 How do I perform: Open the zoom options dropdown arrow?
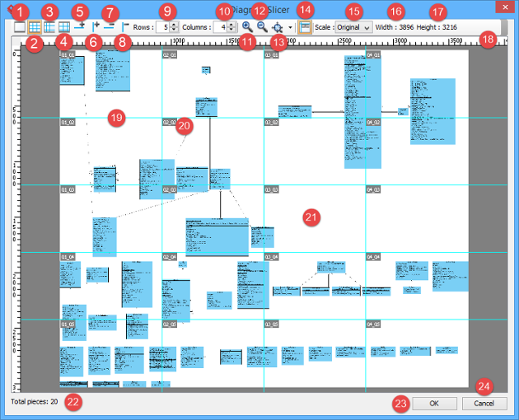tap(290, 27)
